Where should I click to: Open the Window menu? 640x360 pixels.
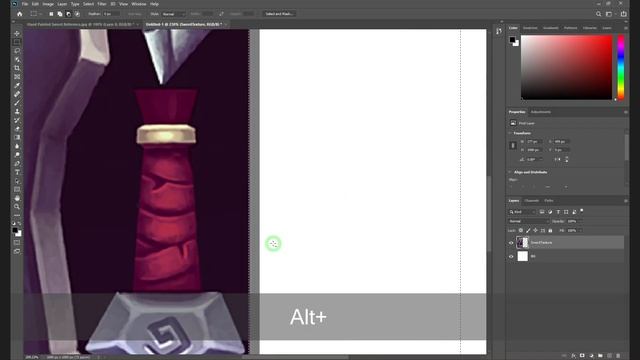click(x=139, y=4)
